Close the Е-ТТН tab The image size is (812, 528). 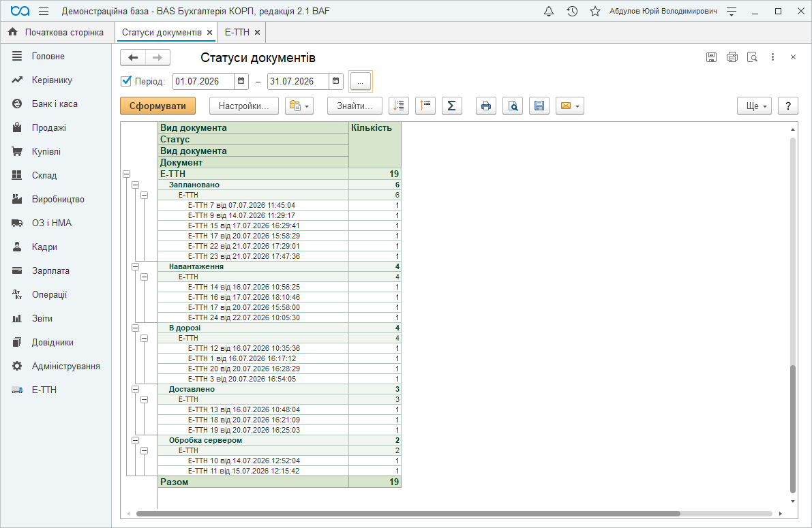[x=258, y=32]
